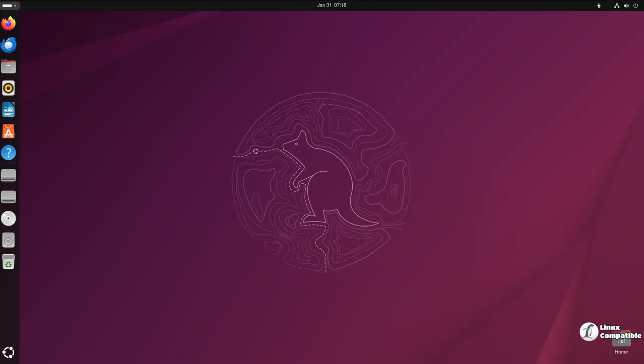The width and height of the screenshot is (644, 364).
Task: Open the calendar by clicking the date
Action: 331,5
